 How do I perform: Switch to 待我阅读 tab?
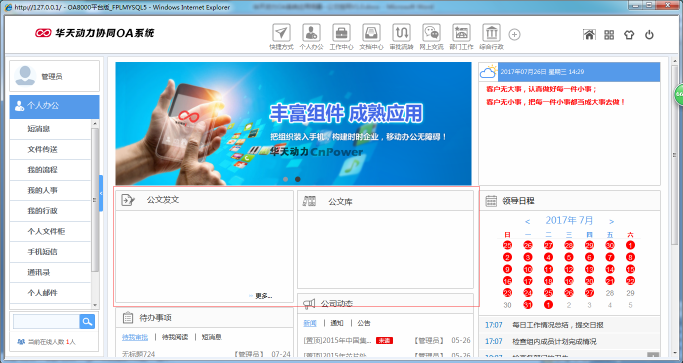click(175, 337)
